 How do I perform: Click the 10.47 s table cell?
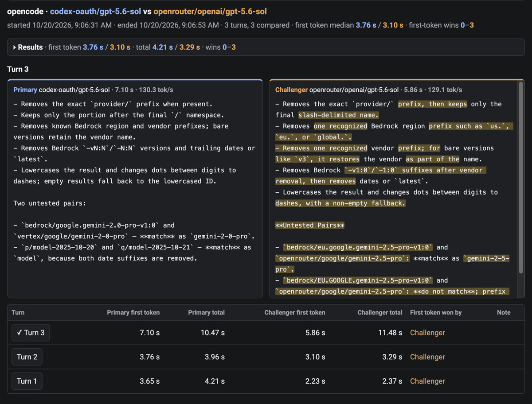pos(213,333)
